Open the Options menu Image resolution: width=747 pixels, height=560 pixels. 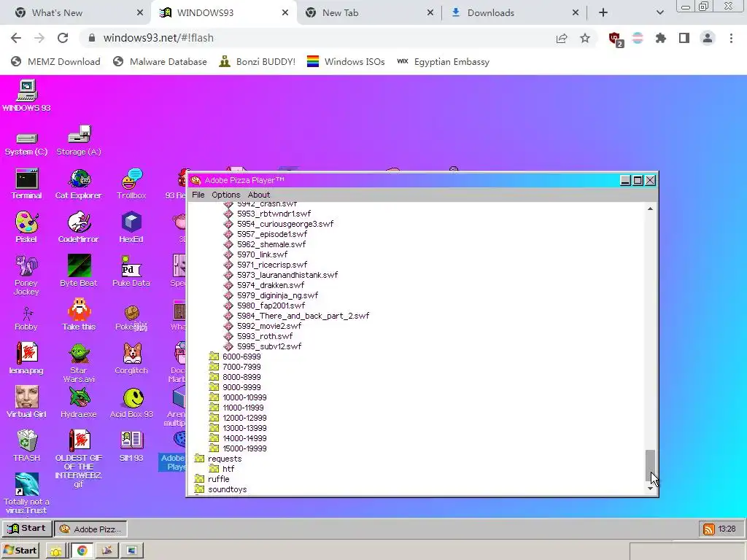(x=226, y=195)
